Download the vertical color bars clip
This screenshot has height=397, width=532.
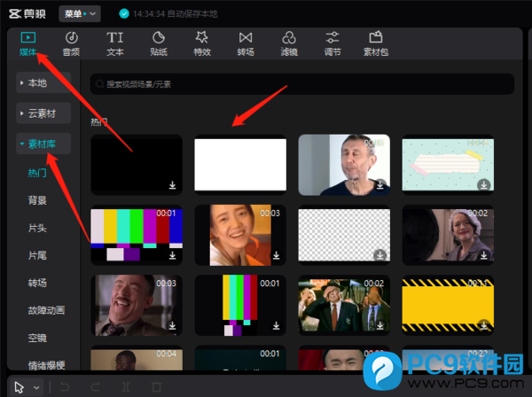coord(276,325)
